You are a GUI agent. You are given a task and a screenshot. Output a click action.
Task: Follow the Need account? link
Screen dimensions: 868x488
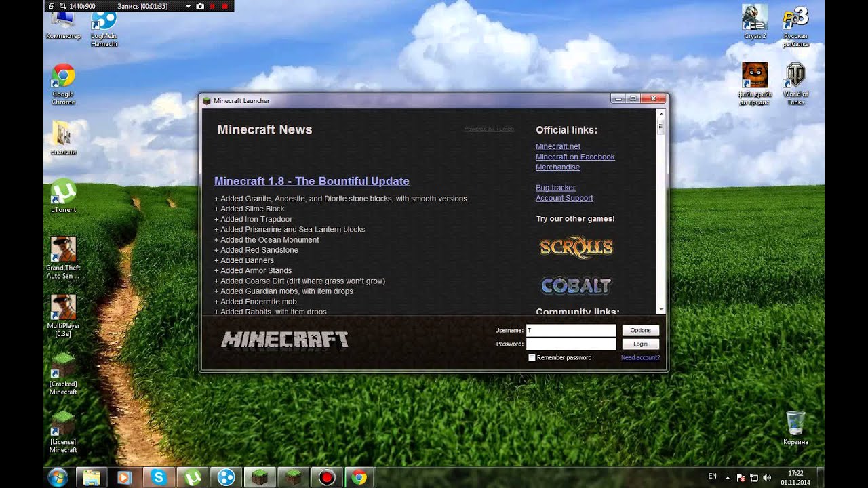640,357
